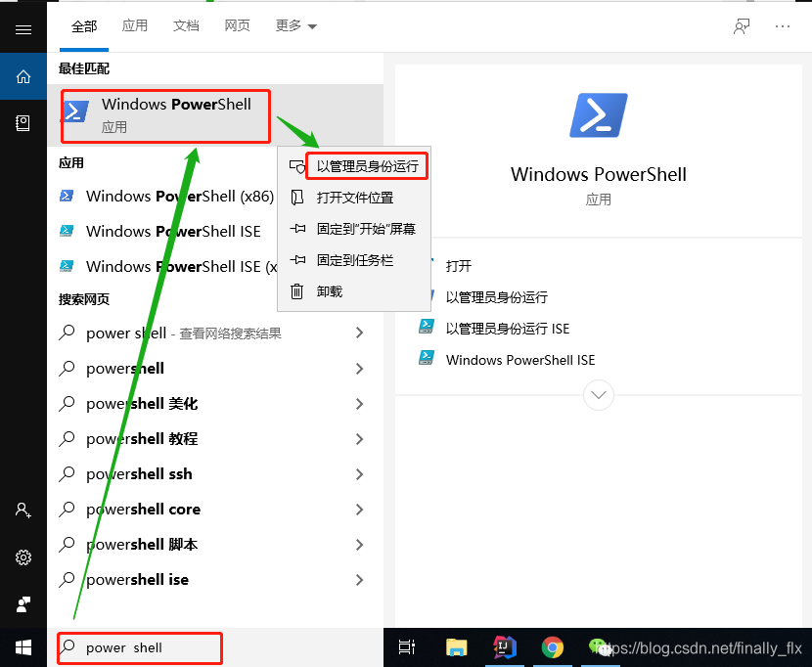812x667 pixels.
Task: Expand the arrow beside "powershell 脚本"
Action: pyautogui.click(x=359, y=545)
